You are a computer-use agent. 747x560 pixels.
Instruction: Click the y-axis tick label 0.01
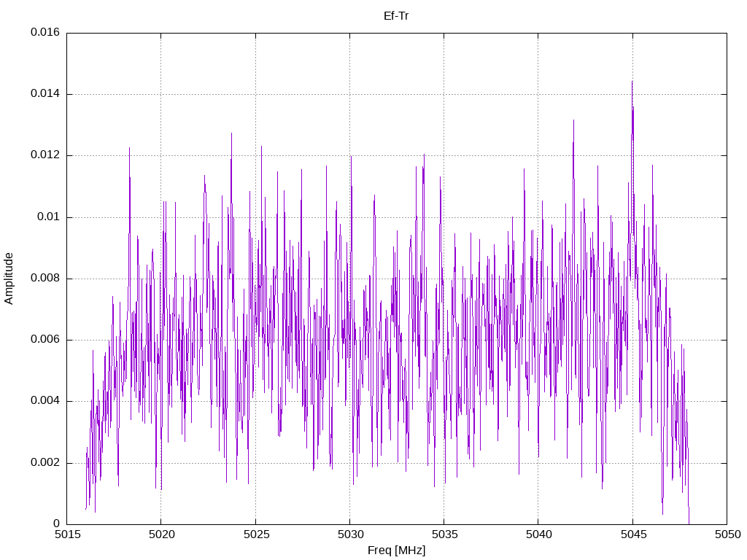49,217
